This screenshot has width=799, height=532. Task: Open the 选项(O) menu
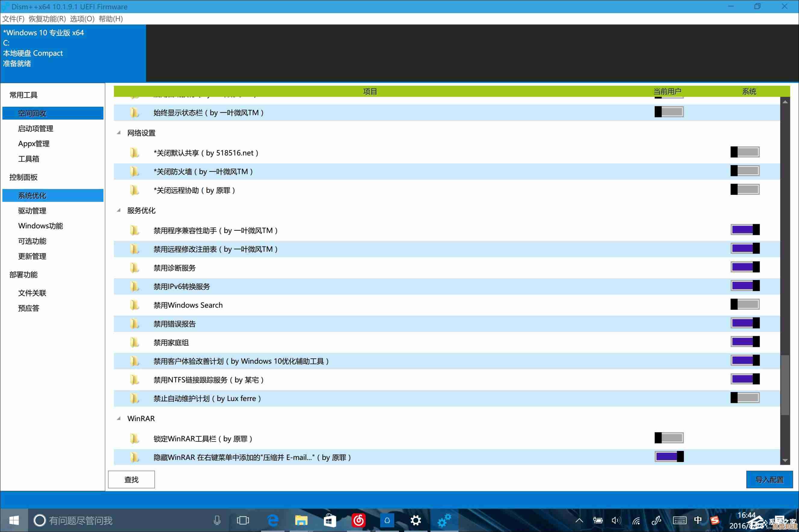[x=82, y=19]
